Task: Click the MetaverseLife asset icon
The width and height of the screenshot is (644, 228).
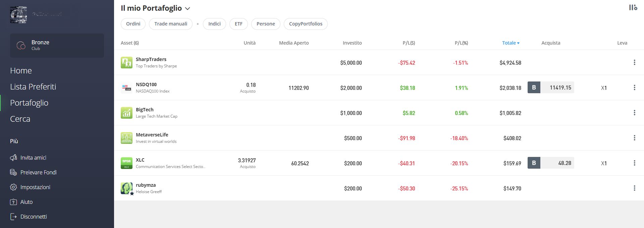Action: (x=126, y=138)
